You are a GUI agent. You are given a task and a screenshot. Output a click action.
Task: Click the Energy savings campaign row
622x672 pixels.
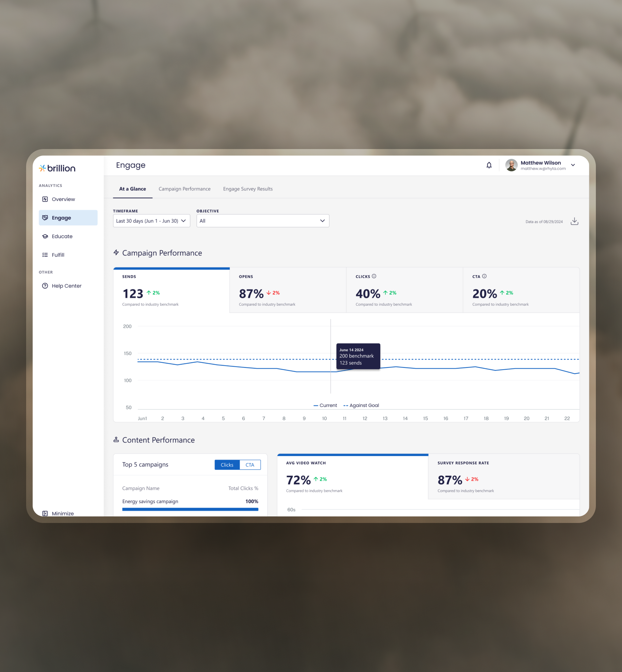click(190, 505)
